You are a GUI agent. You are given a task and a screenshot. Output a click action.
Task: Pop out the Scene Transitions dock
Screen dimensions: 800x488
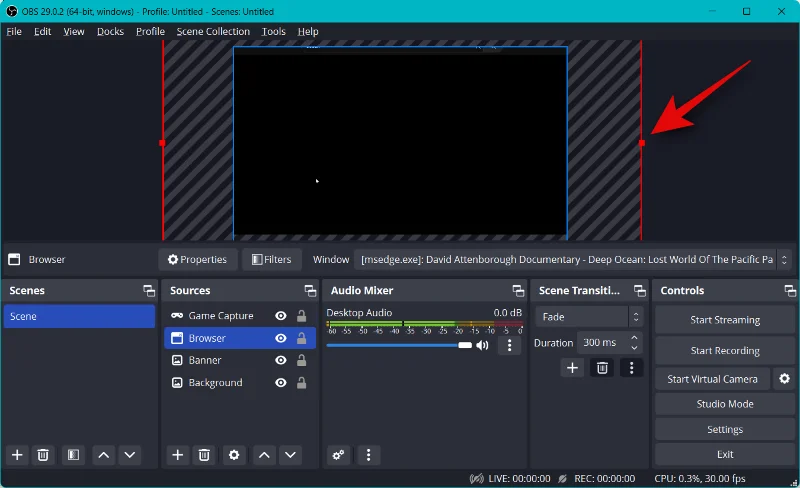640,291
